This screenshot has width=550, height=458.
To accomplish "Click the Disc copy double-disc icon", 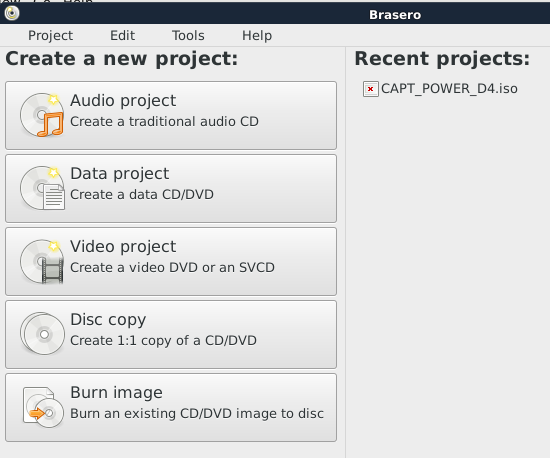I will [x=42, y=334].
